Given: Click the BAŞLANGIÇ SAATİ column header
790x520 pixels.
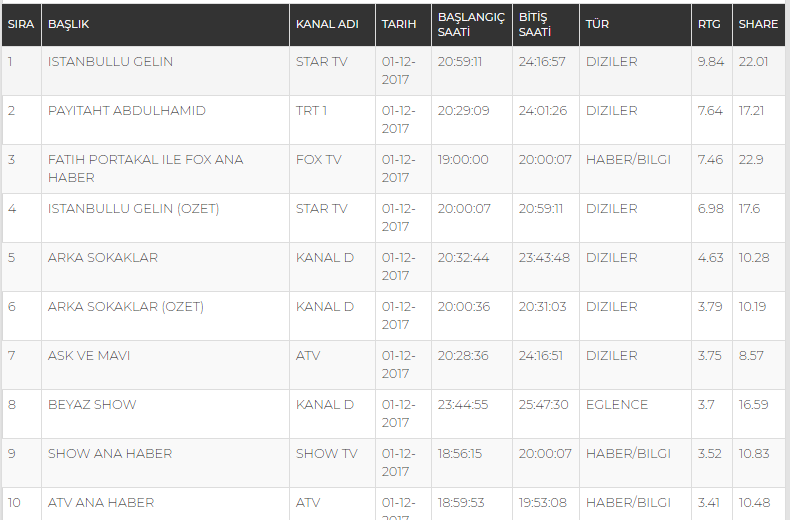Looking at the screenshot, I should (471, 24).
